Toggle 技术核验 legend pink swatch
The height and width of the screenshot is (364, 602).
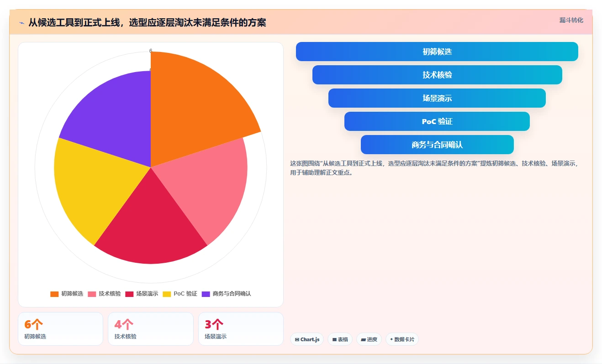92,294
